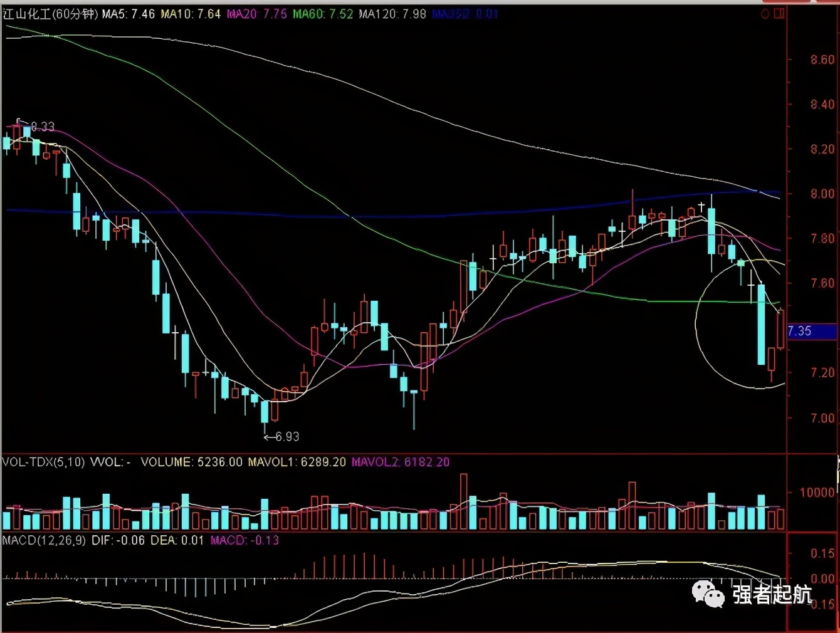
Task: Click the 6.93 low price annotation
Action: [x=287, y=437]
